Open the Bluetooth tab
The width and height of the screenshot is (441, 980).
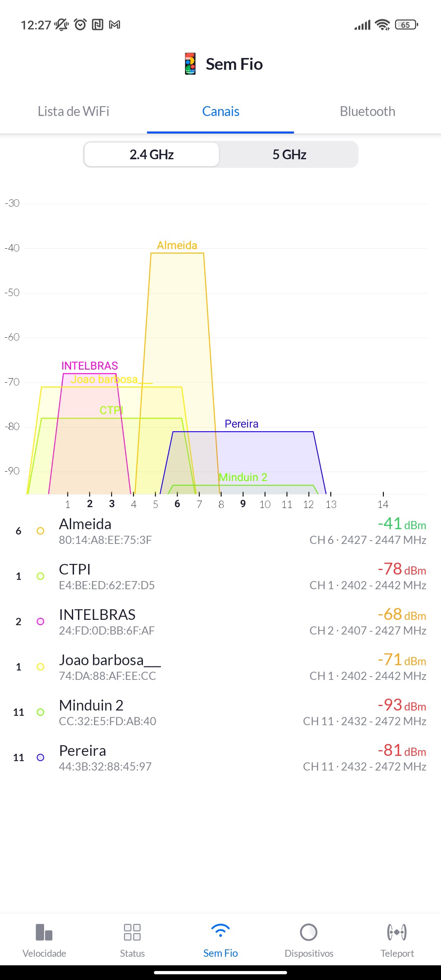367,111
